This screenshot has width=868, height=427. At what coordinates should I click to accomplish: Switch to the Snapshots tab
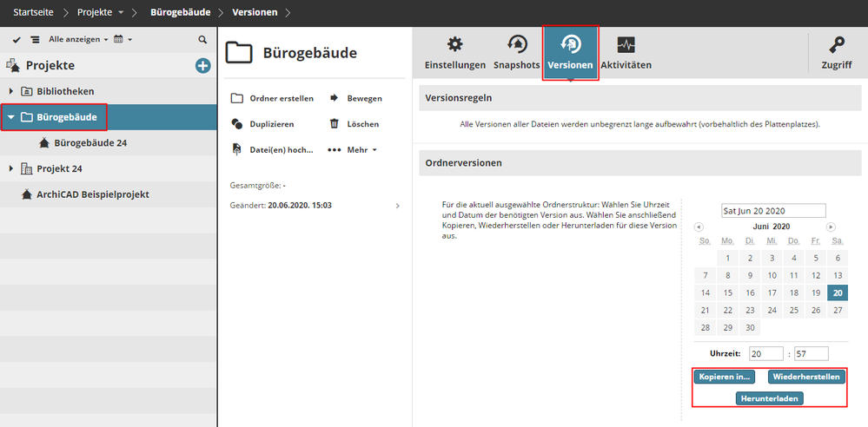[516, 54]
